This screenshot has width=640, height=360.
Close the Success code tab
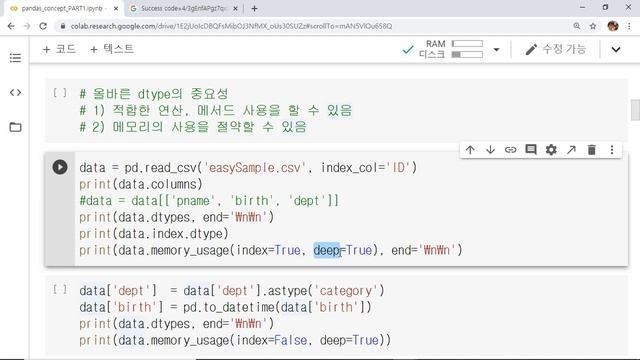pos(235,8)
